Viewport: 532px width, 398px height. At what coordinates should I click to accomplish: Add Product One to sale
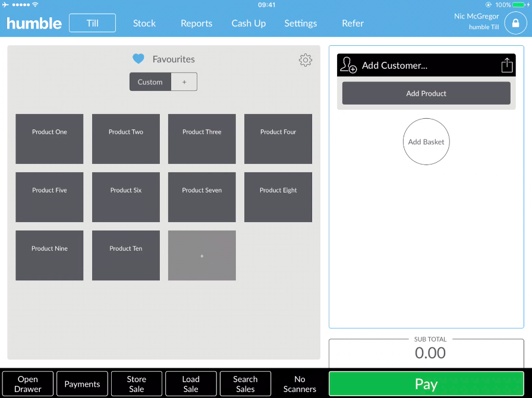(x=49, y=139)
